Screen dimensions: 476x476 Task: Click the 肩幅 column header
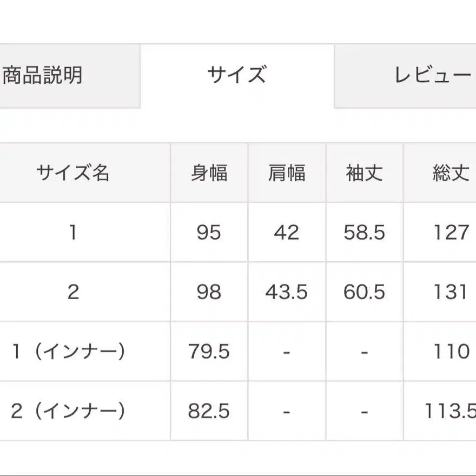[287, 173]
